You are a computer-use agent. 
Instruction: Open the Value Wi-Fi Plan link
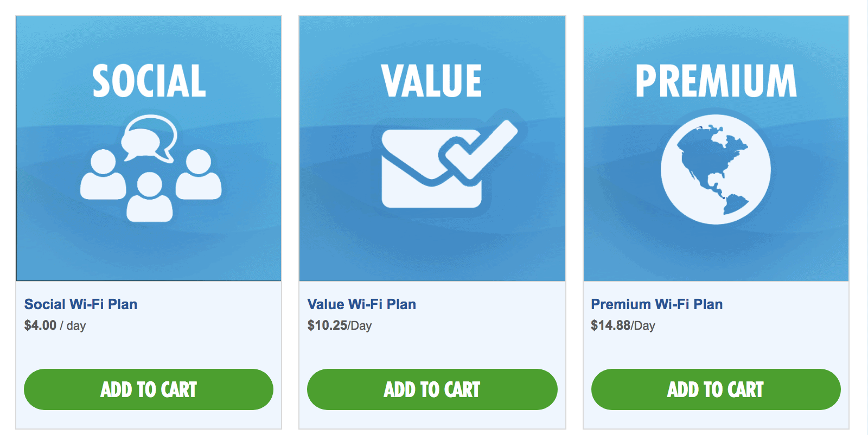click(x=362, y=304)
